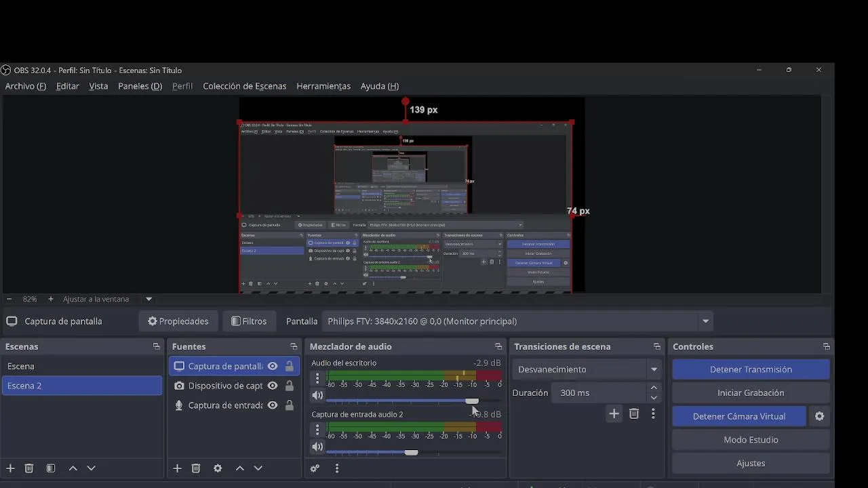Hide the Captura de entrada source
This screenshot has height=488, width=868.
click(273, 405)
